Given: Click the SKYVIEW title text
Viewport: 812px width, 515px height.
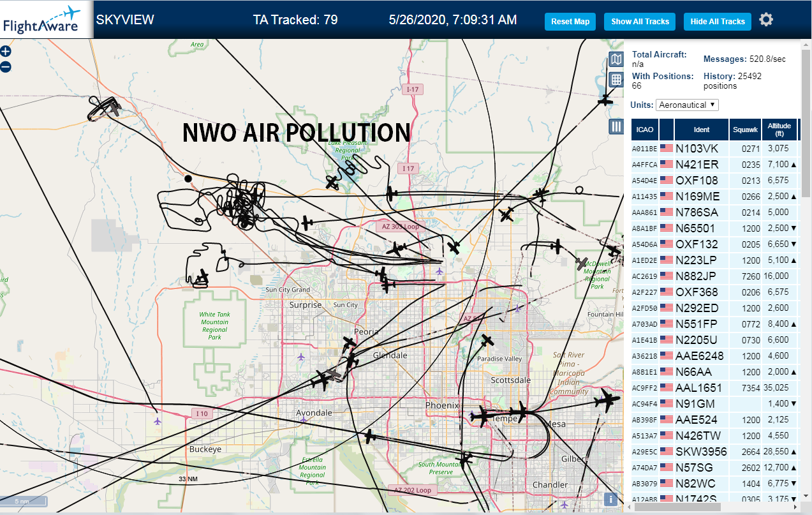Looking at the screenshot, I should [x=125, y=20].
